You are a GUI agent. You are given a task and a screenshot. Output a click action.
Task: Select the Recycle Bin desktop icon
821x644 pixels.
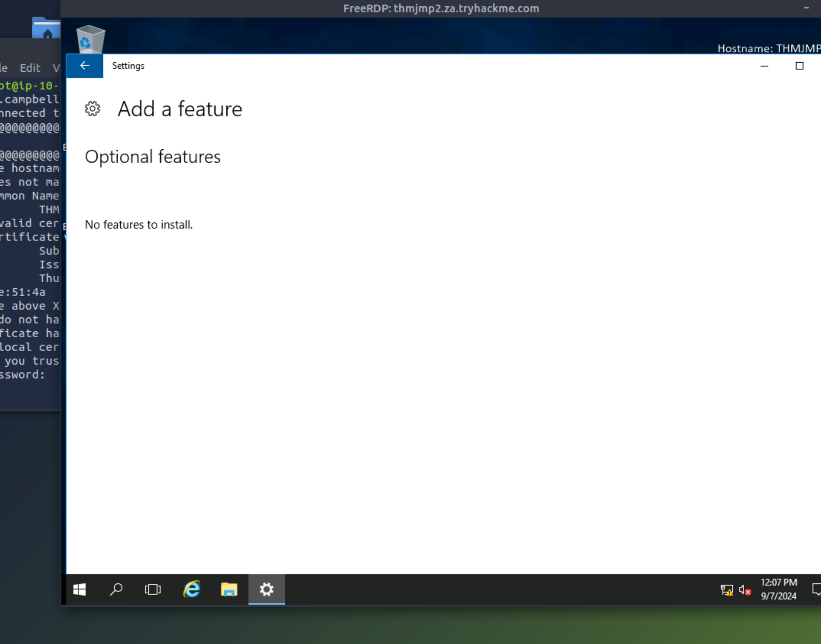pos(90,39)
